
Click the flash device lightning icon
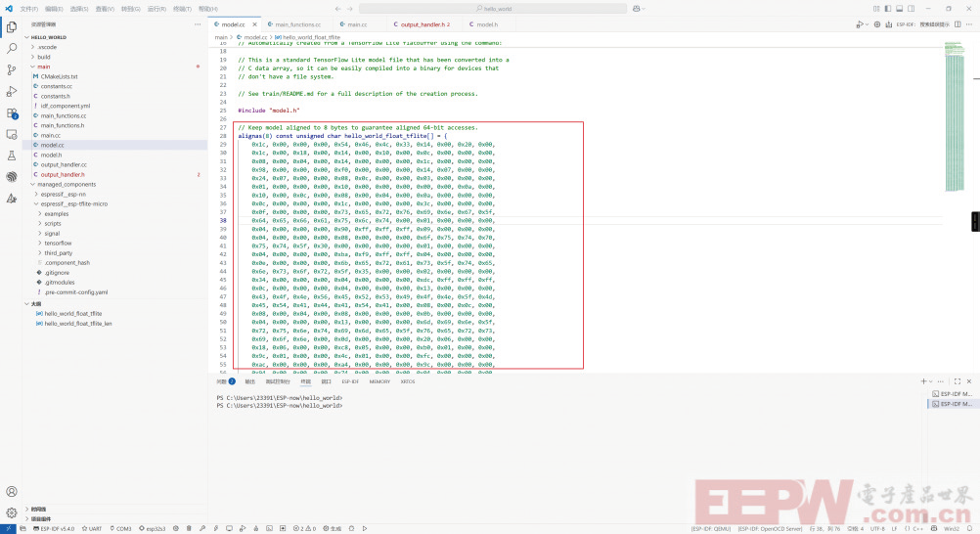(x=215, y=528)
